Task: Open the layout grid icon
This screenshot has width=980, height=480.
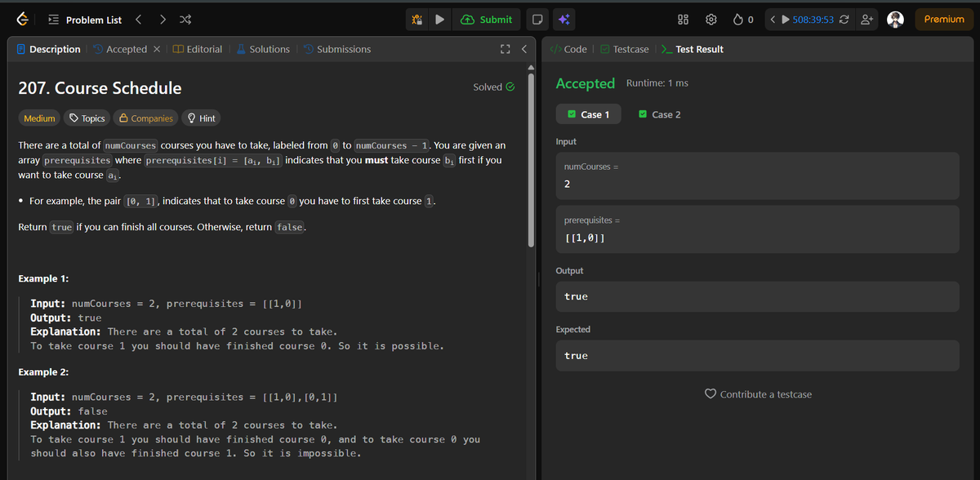Action: pyautogui.click(x=684, y=20)
